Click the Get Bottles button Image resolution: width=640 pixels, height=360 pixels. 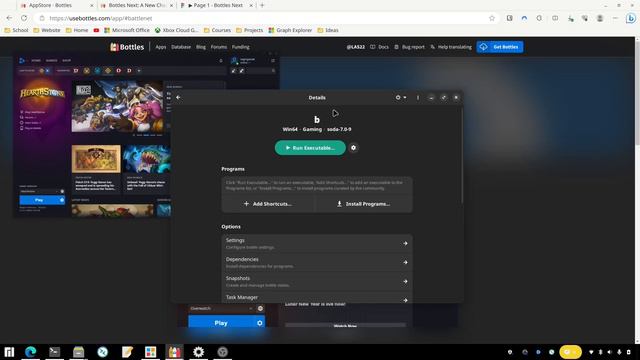pos(500,47)
